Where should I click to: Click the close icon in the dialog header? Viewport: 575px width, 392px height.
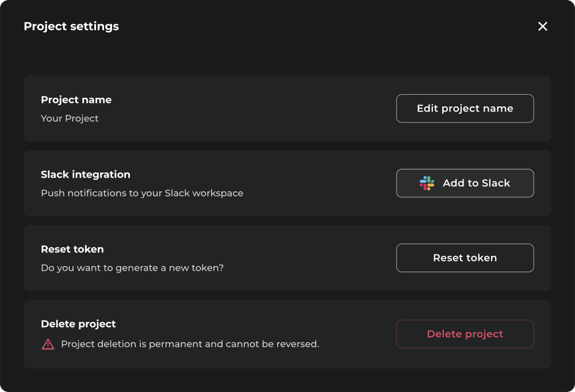(x=542, y=26)
